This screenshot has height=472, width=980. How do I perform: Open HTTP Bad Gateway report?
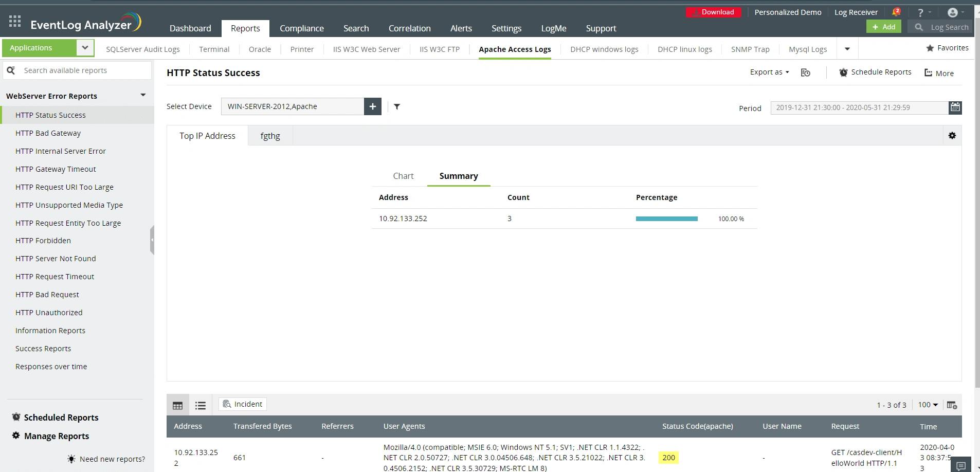48,133
